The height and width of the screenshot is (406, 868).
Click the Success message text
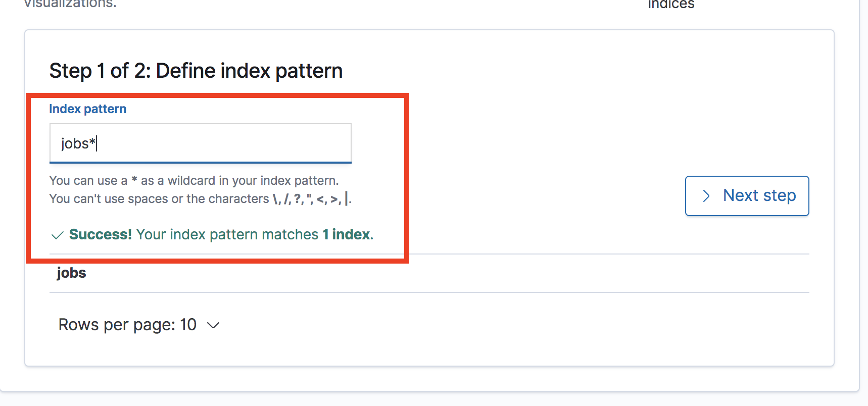(x=226, y=234)
